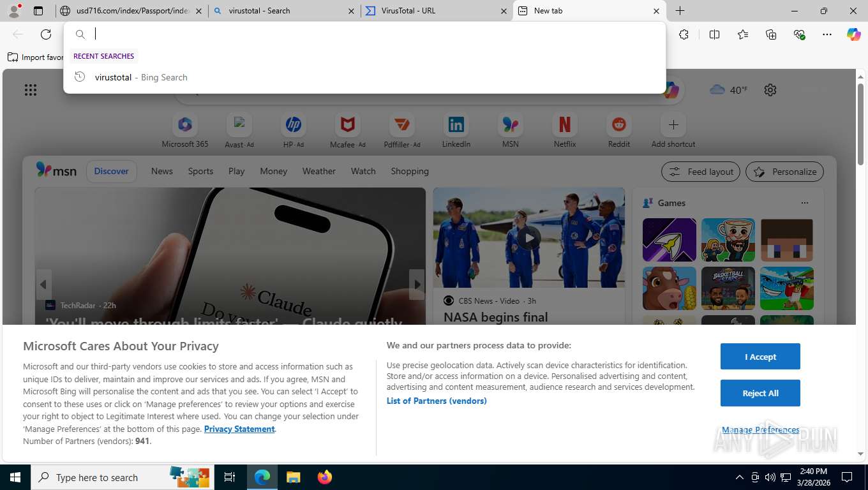This screenshot has width=868, height=490.
Task: Close the virustotal Search tab
Action: coord(351,11)
